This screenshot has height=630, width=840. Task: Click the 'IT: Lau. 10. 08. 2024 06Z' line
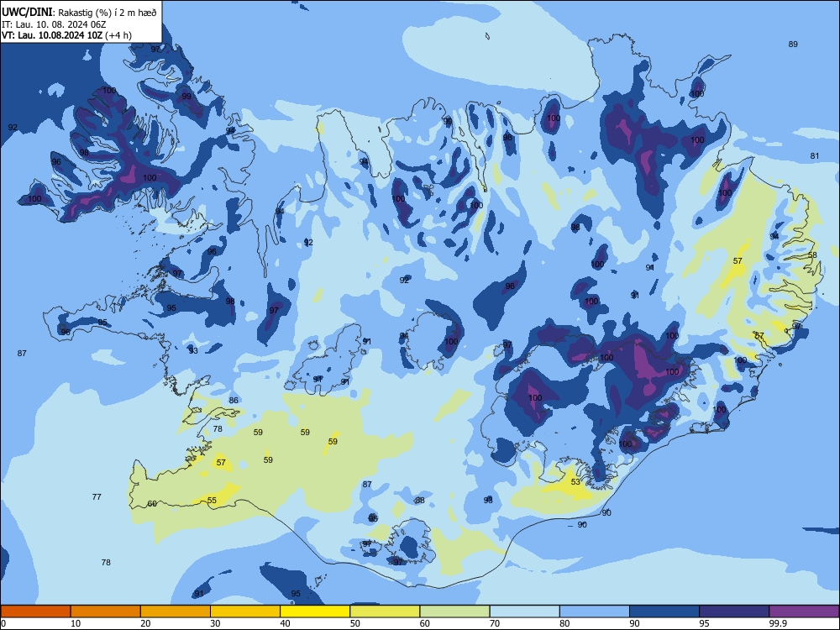coord(54,24)
